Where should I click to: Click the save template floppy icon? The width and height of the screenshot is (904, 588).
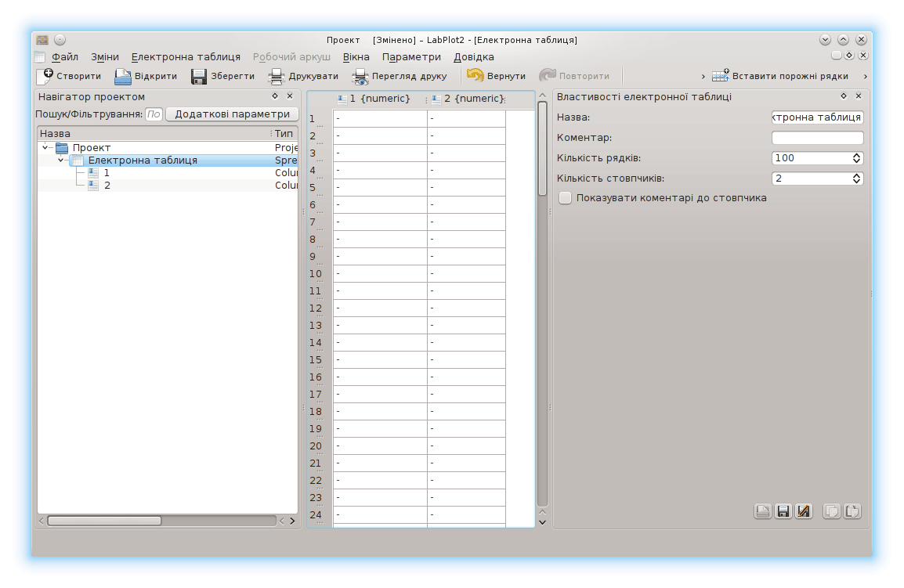(x=783, y=511)
